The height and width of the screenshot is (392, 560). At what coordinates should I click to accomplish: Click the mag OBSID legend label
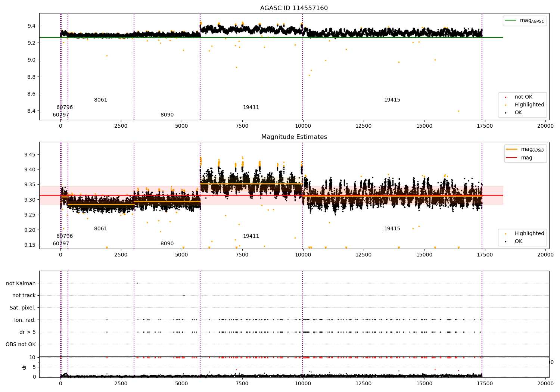(x=533, y=149)
